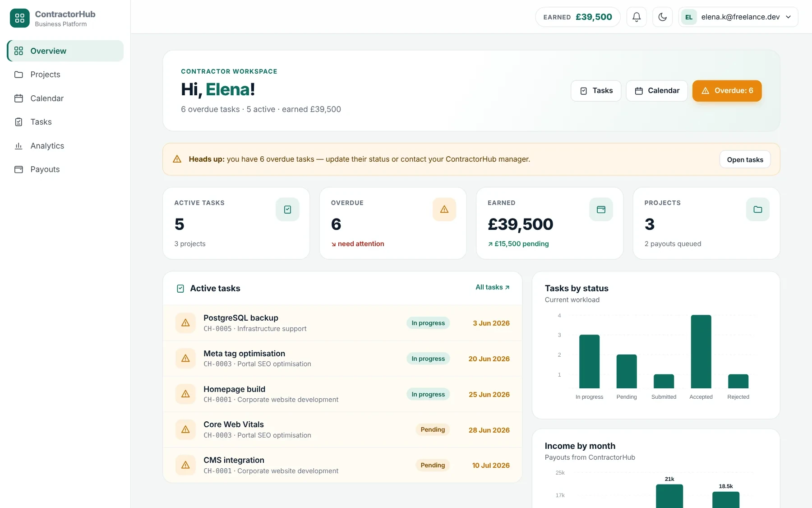Click the Tasks button in welcome card
Image resolution: width=812 pixels, height=508 pixels.
click(596, 91)
